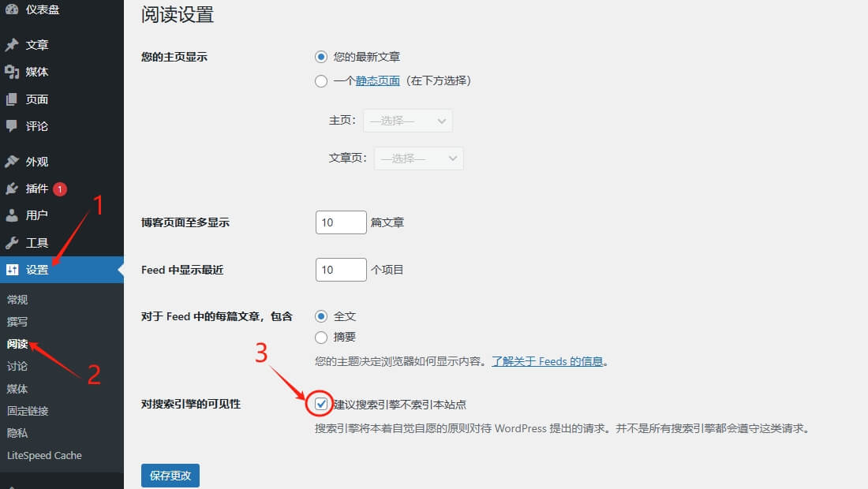This screenshot has width=868, height=489.
Task: Select the 外观 appearance icon
Action: pos(12,161)
